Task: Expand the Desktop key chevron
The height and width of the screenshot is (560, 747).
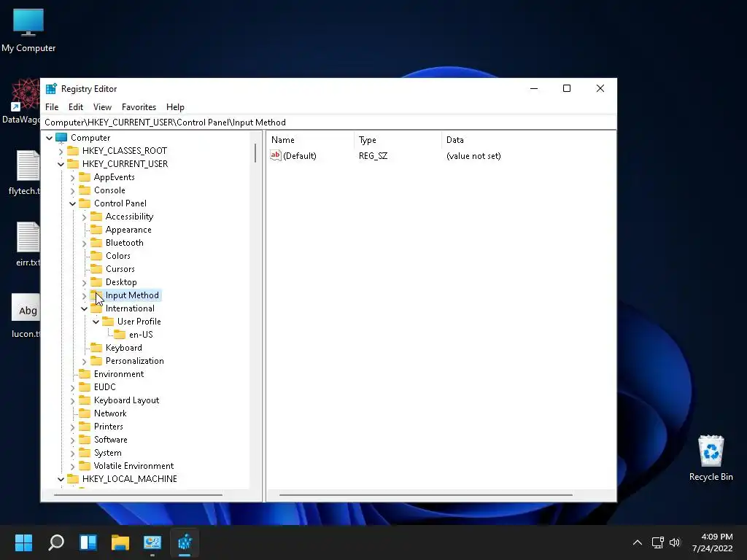Action: click(85, 283)
